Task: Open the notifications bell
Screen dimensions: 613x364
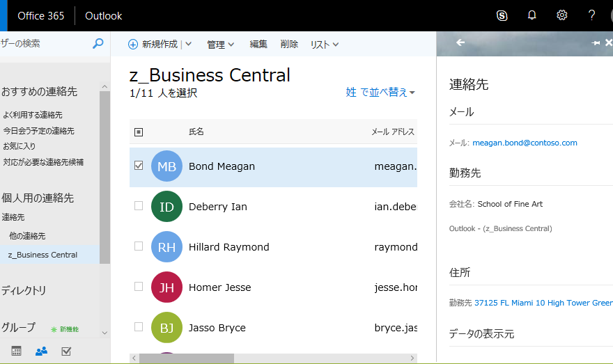Action: pos(532,15)
